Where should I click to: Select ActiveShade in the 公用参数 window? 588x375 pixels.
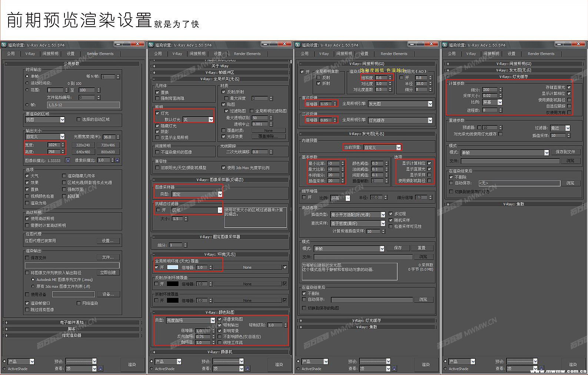pos(4,369)
